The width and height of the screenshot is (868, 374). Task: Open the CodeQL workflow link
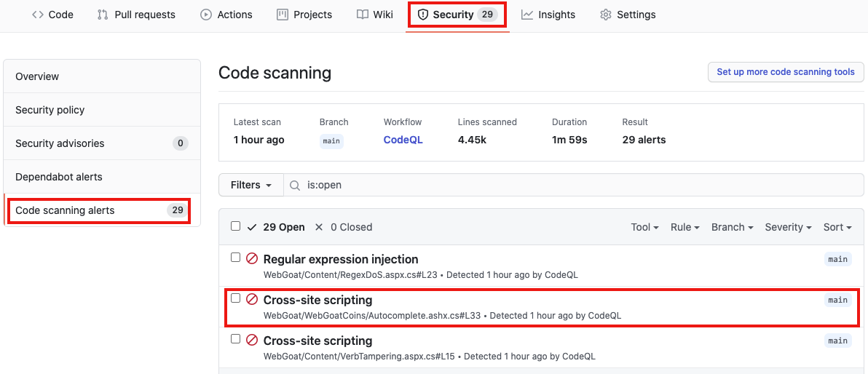point(403,140)
